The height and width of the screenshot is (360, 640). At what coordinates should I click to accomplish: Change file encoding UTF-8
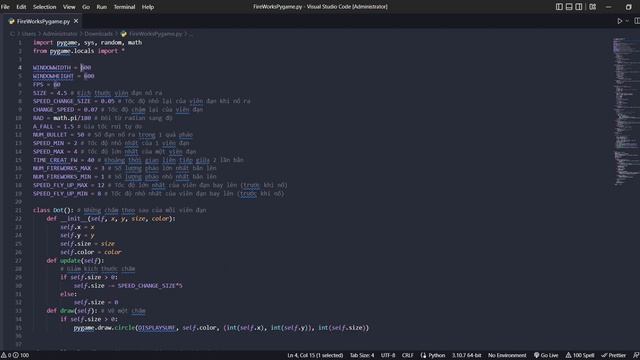coord(388,355)
